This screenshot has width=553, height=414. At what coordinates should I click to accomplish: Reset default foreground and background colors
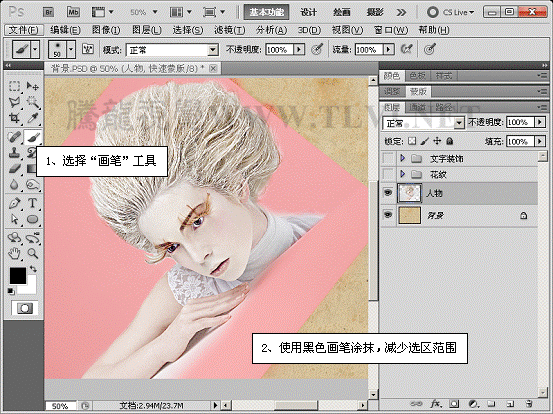[x=11, y=291]
